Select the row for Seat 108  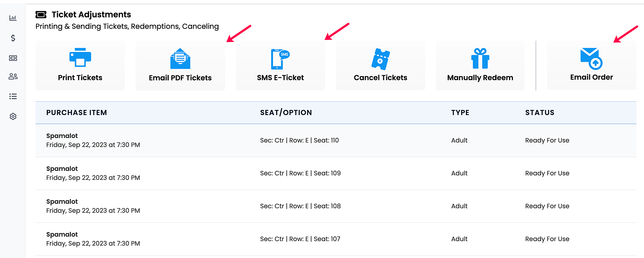pyautogui.click(x=336, y=206)
